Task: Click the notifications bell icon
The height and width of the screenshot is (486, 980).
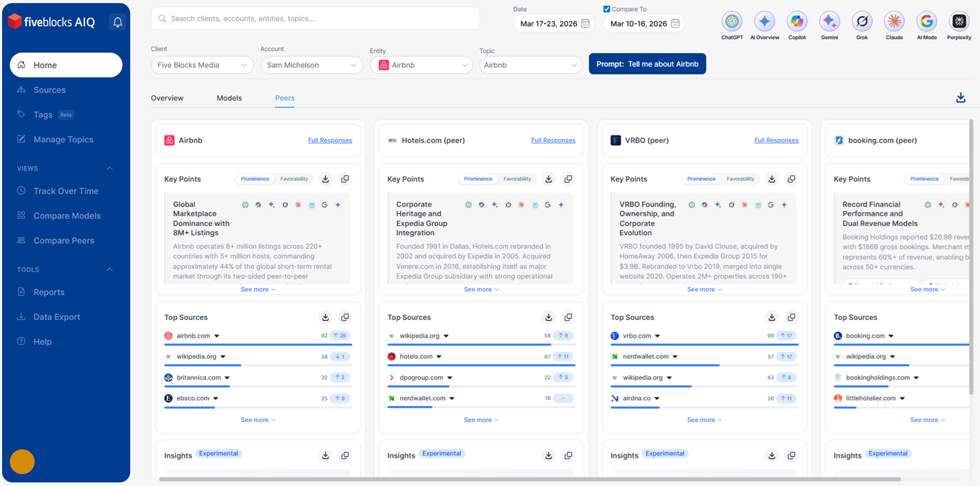Action: coord(118,22)
